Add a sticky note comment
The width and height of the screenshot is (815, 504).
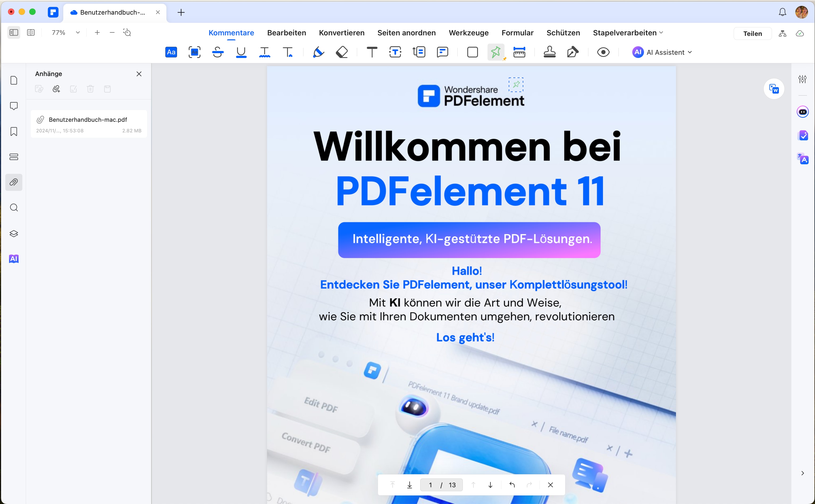(x=442, y=52)
